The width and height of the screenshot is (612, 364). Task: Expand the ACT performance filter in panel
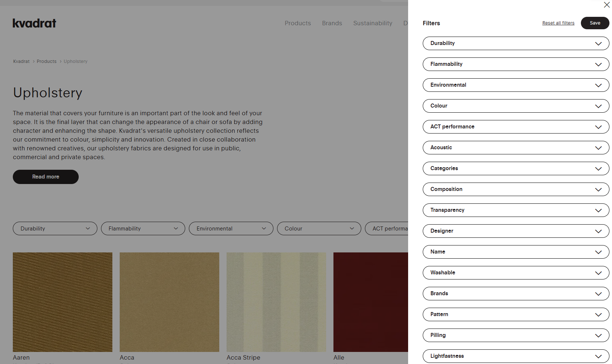pyautogui.click(x=515, y=127)
